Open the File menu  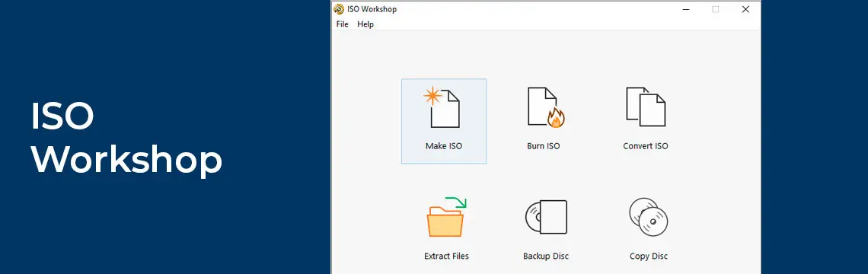tap(342, 24)
